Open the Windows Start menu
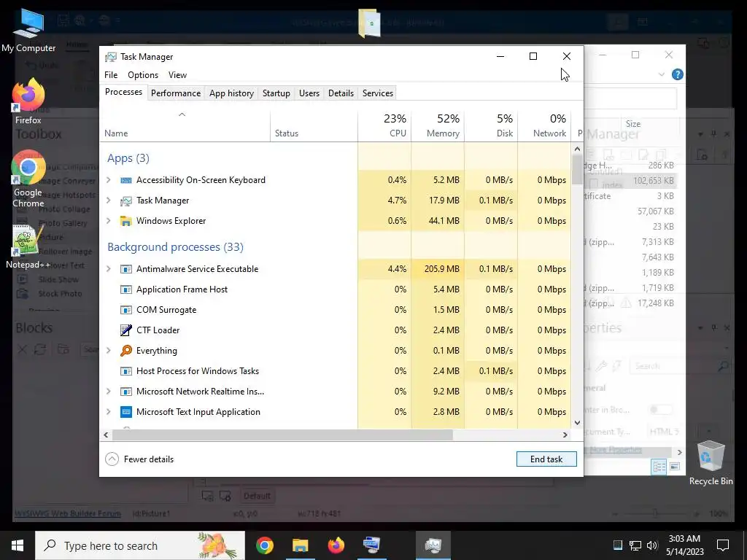This screenshot has height=560, width=747. coord(18,545)
